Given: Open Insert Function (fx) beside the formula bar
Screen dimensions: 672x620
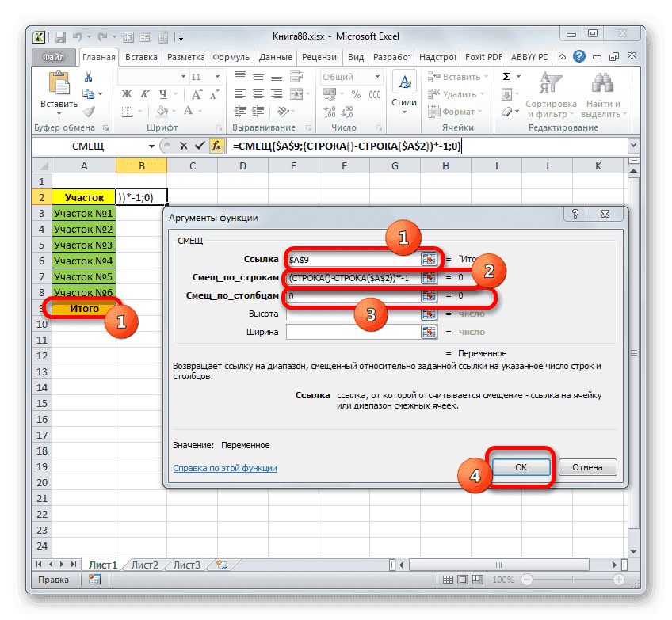Looking at the screenshot, I should click(216, 144).
